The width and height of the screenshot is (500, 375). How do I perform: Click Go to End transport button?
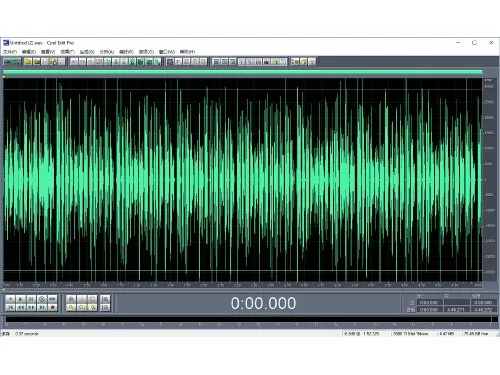[42, 307]
